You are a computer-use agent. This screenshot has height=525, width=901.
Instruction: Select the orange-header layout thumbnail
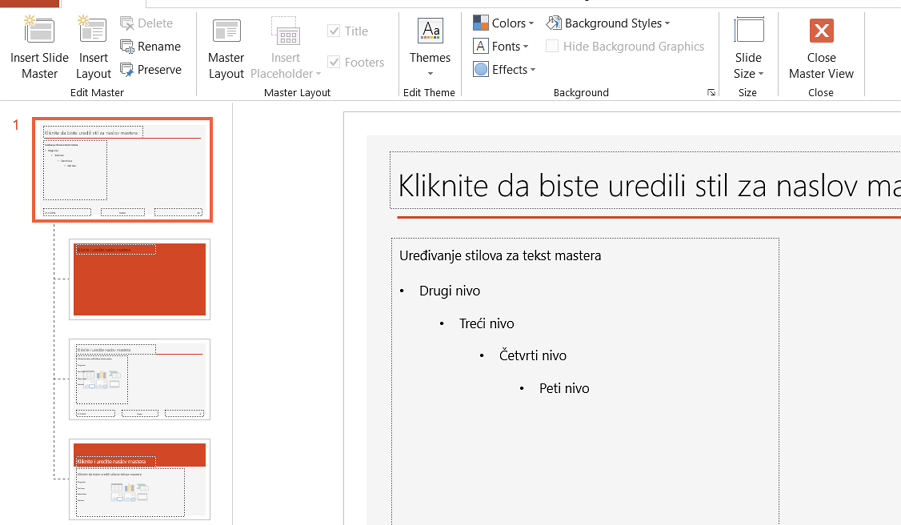140,479
